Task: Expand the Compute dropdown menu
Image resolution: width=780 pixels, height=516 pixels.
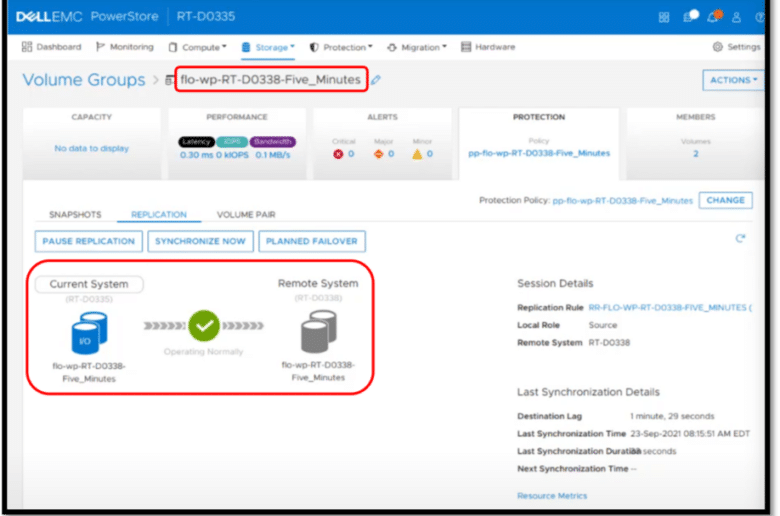Action: pos(197,47)
